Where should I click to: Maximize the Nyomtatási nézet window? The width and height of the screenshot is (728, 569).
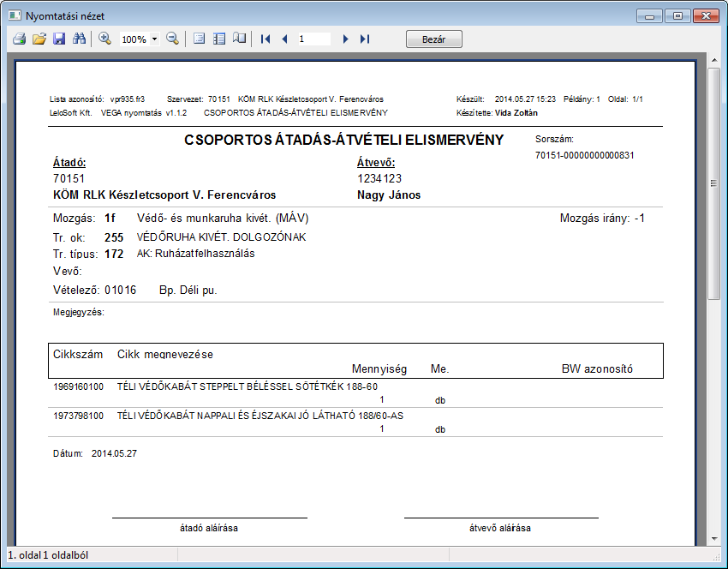pyautogui.click(x=677, y=15)
